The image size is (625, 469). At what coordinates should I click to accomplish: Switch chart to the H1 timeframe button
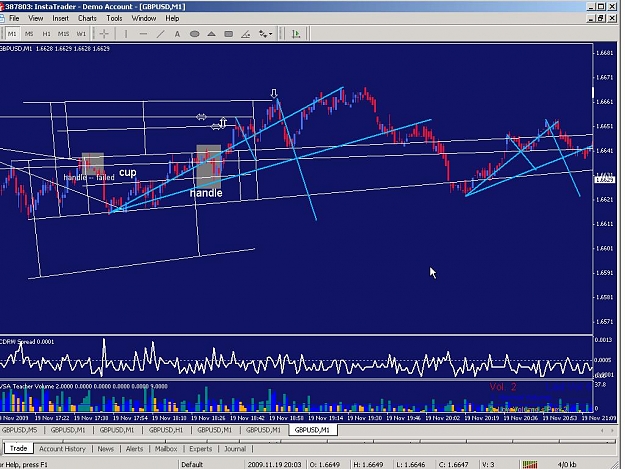(47, 34)
